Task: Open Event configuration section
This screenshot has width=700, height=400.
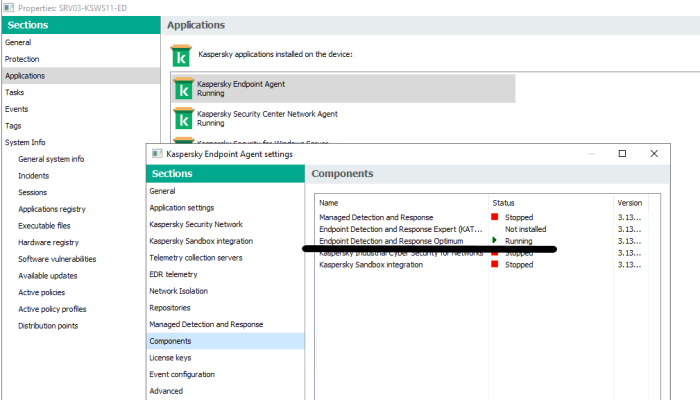Action: [x=225, y=374]
